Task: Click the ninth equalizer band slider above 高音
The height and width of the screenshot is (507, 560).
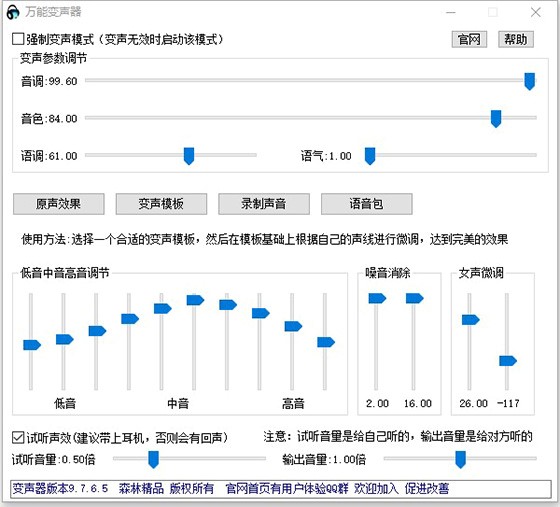Action: [293, 326]
